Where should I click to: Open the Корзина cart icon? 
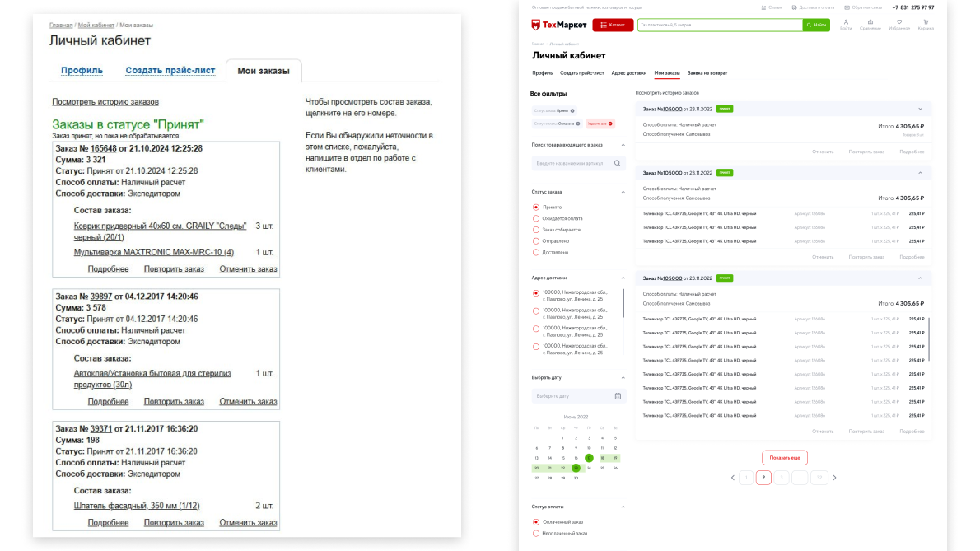coord(926,22)
